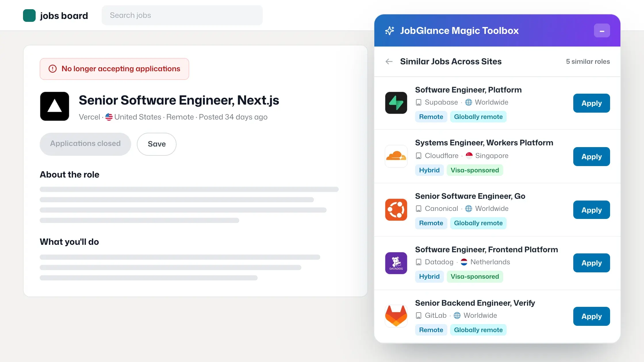The width and height of the screenshot is (644, 362).
Task: Click Globally remote tag on Supabase job
Action: pos(478,117)
